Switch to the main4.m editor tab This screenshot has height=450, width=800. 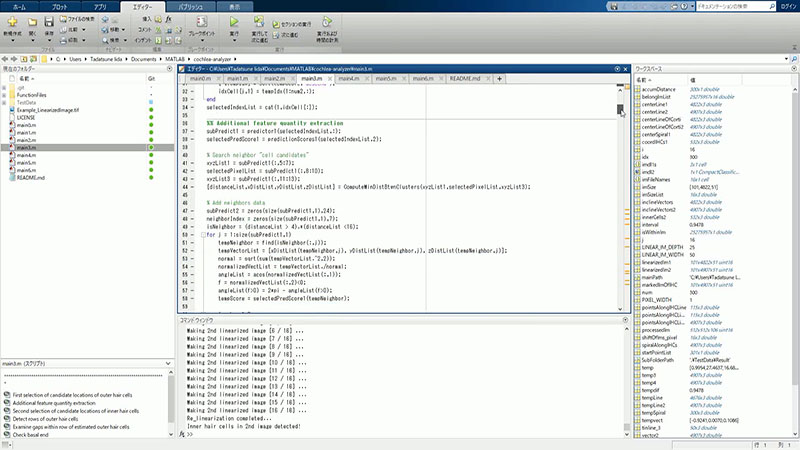[349, 79]
